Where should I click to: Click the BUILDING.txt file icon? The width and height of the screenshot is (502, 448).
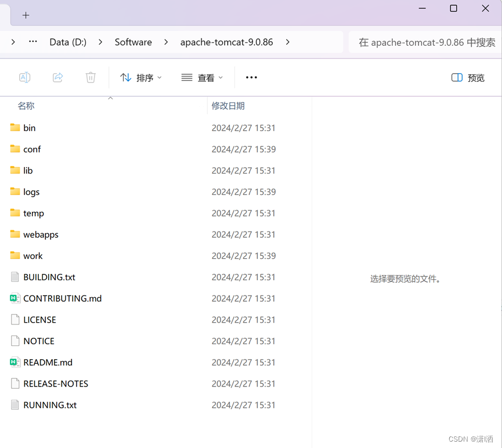click(15, 277)
